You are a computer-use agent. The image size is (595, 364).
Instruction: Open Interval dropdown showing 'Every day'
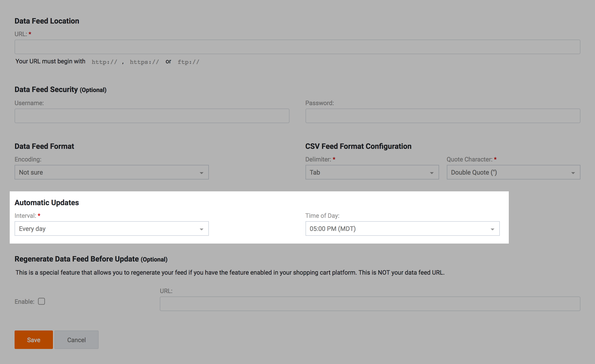pos(107,229)
